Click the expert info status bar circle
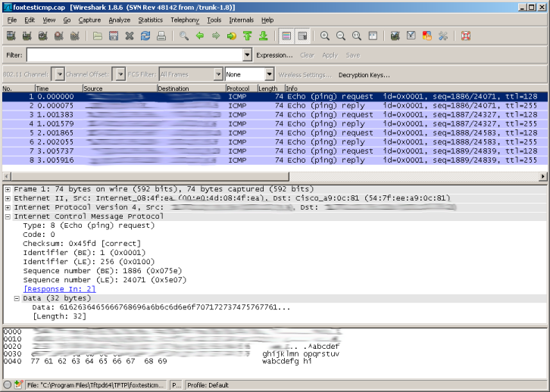This screenshot has width=550, height=392. 8,385
